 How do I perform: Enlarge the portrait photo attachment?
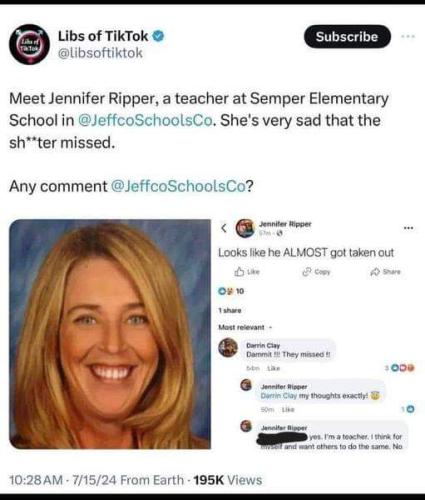[x=110, y=334]
